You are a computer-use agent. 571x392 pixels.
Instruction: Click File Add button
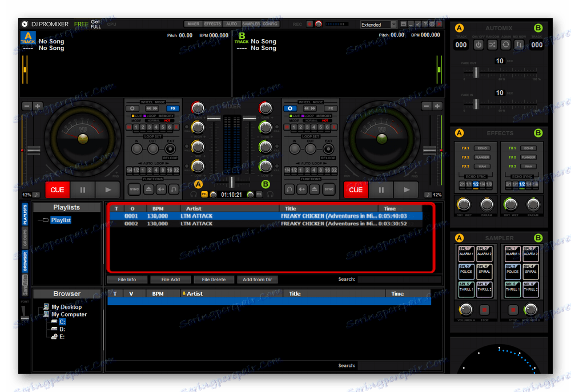click(170, 280)
